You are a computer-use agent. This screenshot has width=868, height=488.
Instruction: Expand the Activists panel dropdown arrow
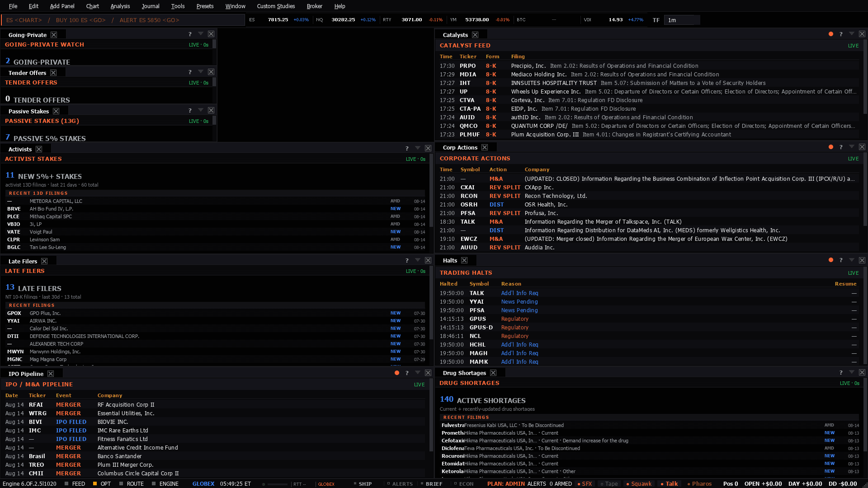pos(418,148)
